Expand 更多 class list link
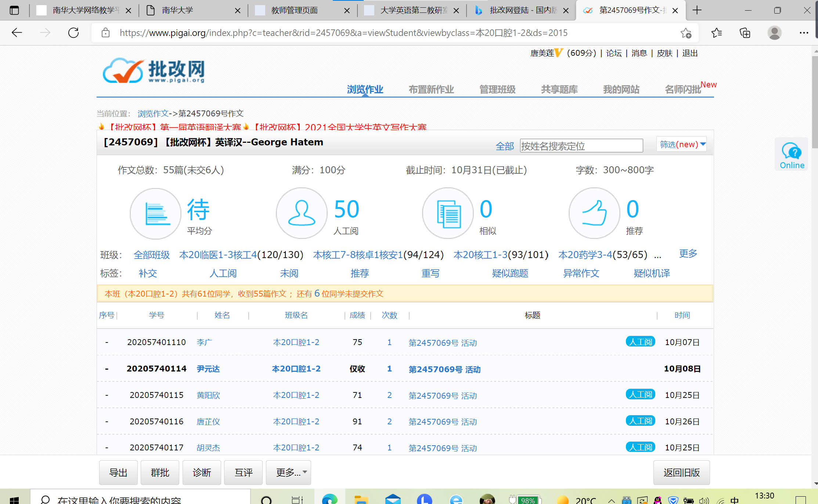This screenshot has height=504, width=818. (x=688, y=254)
